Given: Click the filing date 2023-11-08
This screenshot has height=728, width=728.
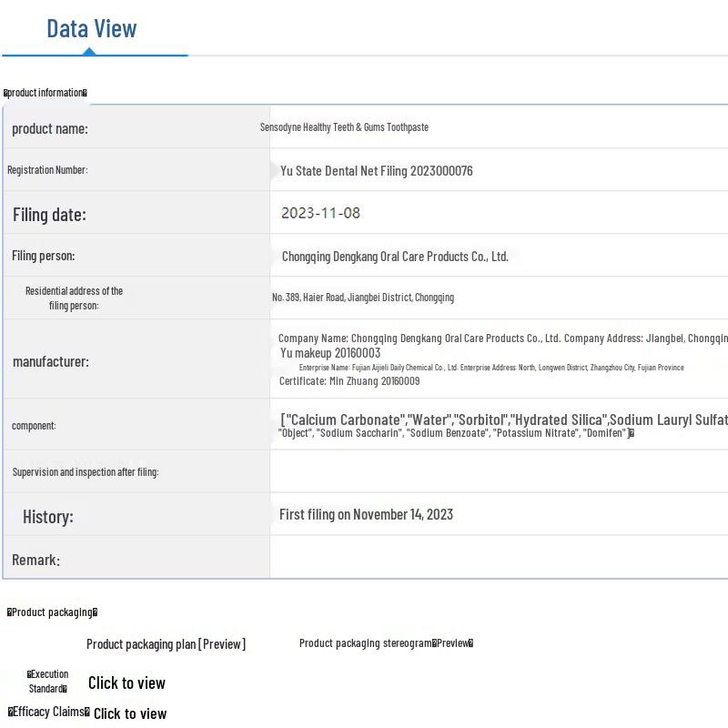Looking at the screenshot, I should point(320,213).
